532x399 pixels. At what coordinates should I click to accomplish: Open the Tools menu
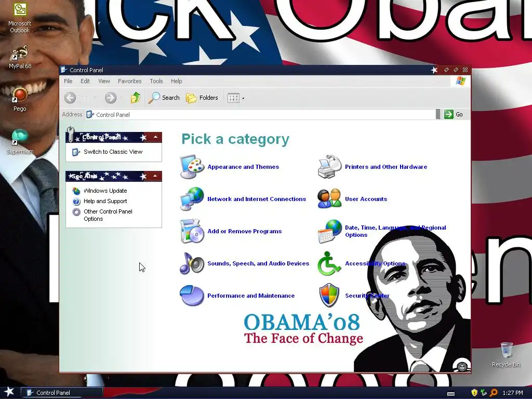tap(156, 81)
